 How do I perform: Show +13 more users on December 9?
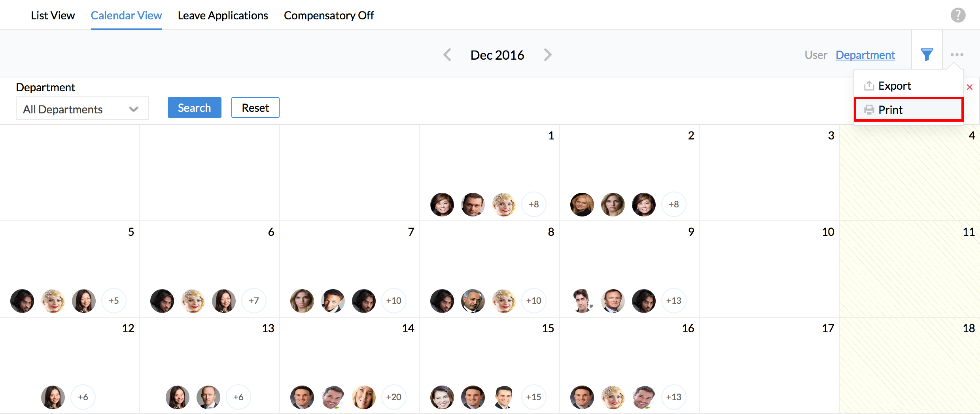[x=674, y=301]
